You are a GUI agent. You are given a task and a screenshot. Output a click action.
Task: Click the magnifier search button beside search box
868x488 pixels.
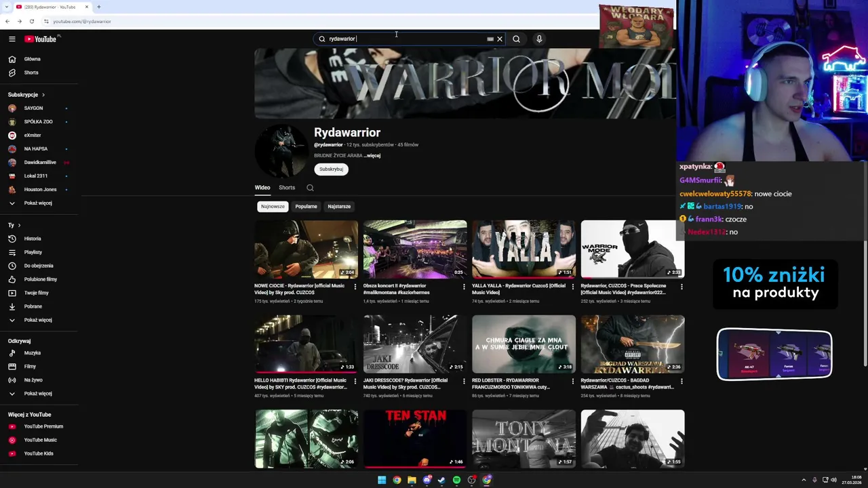516,39
